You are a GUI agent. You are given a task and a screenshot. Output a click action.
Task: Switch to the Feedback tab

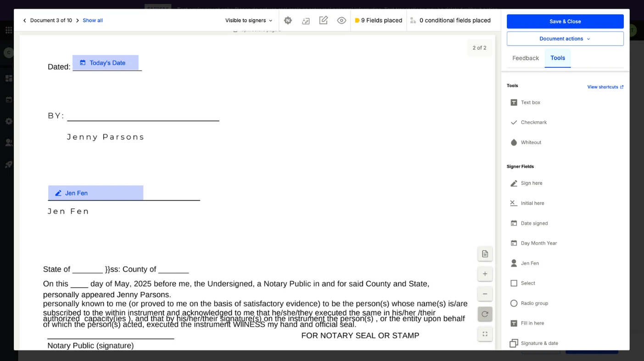pyautogui.click(x=526, y=58)
